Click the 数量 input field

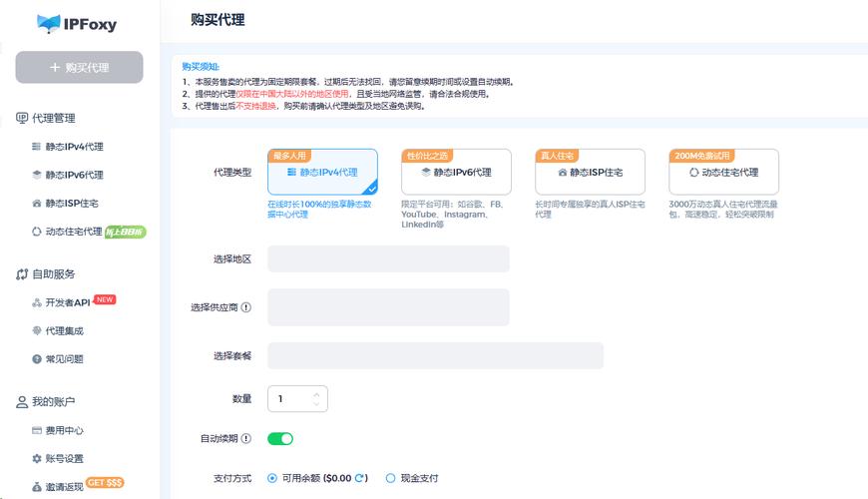click(x=297, y=399)
